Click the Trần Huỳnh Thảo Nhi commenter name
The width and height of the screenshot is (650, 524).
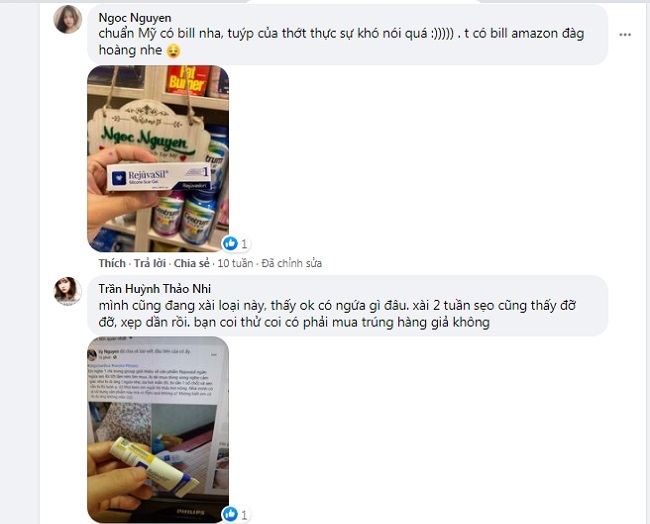155,289
